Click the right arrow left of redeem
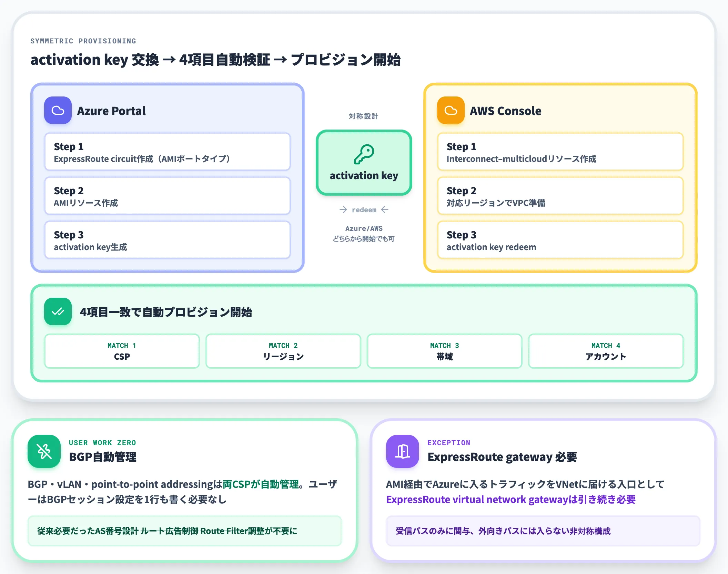 pos(343,209)
